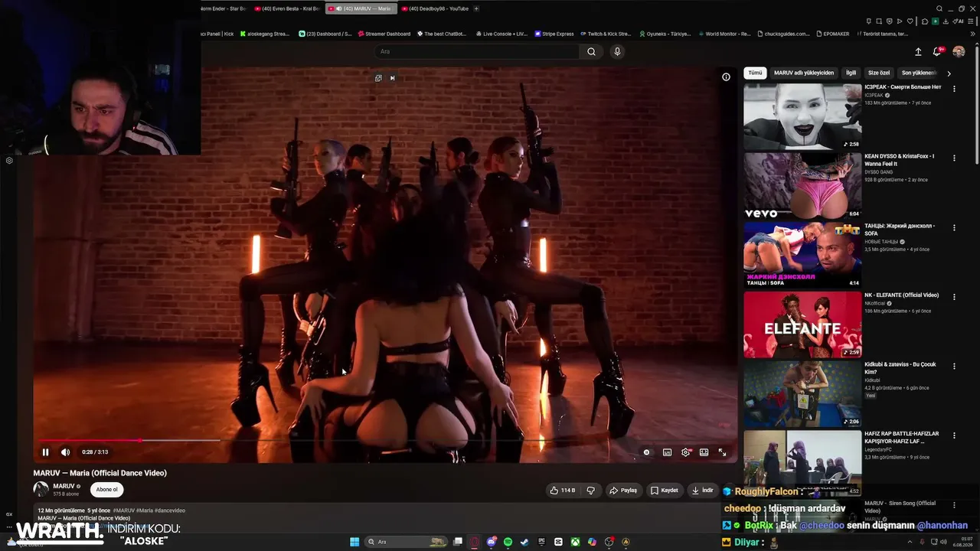Open the YouTube account avatar menu
The width and height of the screenshot is (980, 551).
(x=959, y=52)
